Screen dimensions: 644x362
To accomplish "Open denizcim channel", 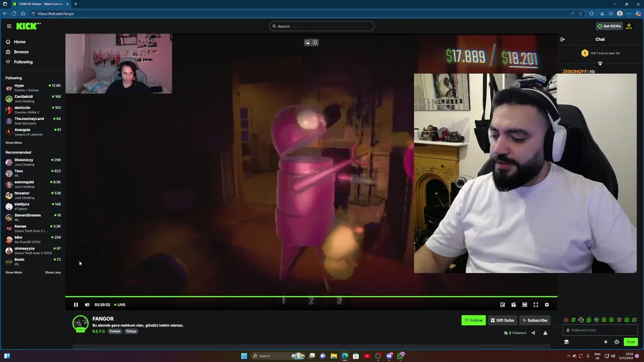I will coord(33,110).
